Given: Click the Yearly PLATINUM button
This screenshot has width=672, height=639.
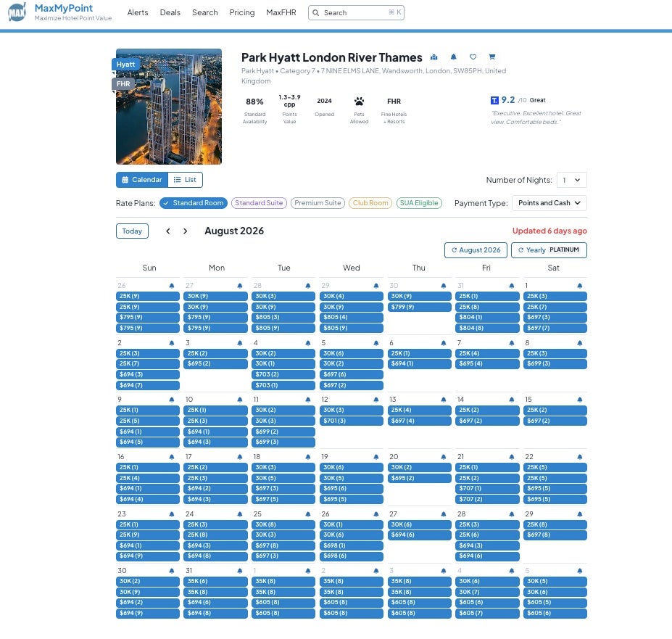Looking at the screenshot, I should (549, 250).
